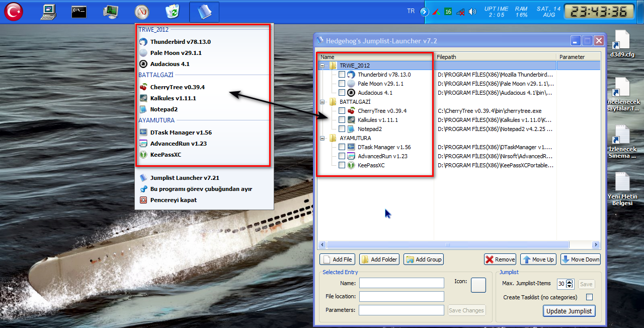Select the İzlenecek Sinema desktop shortcut
This screenshot has width=644, height=328.
622,142
